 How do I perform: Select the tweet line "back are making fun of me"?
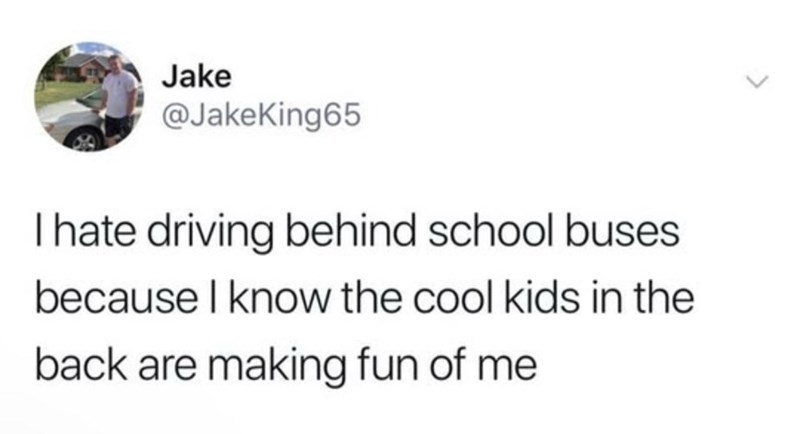[x=286, y=367]
